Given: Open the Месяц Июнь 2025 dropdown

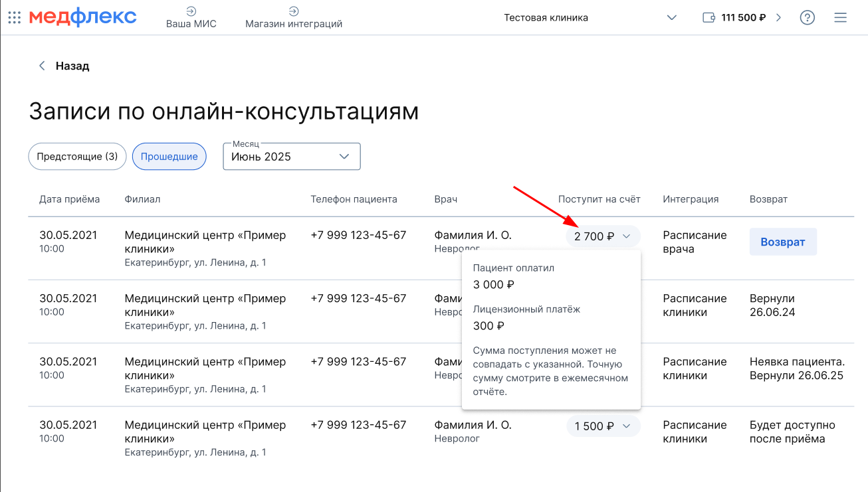Looking at the screenshot, I should coord(292,157).
